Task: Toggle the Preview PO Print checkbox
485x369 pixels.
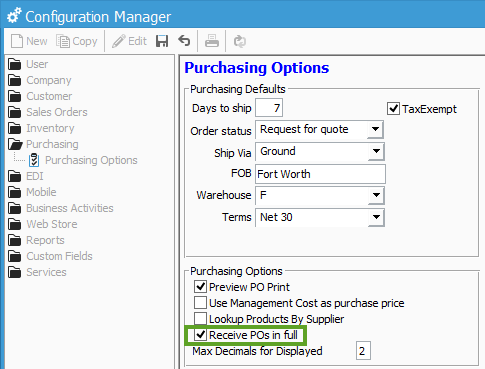Action: coord(200,287)
